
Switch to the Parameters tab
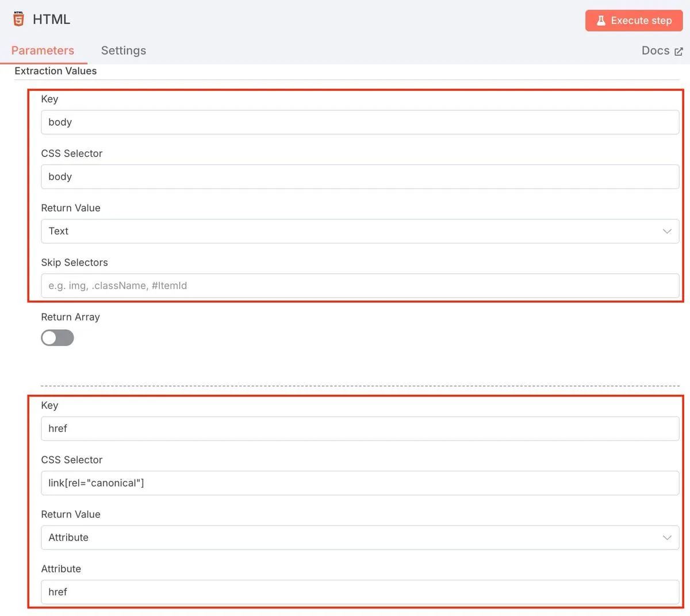pyautogui.click(x=43, y=51)
